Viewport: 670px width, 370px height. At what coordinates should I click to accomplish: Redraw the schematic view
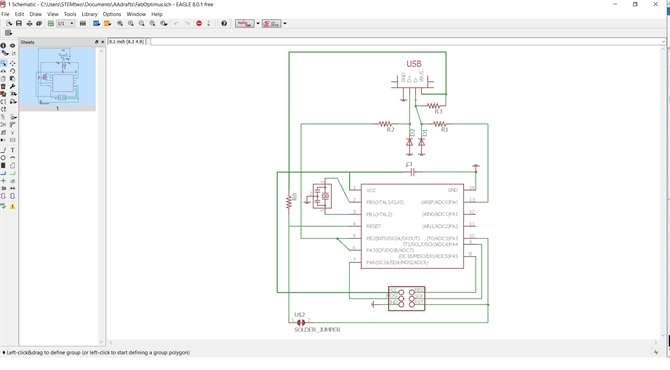point(153,23)
